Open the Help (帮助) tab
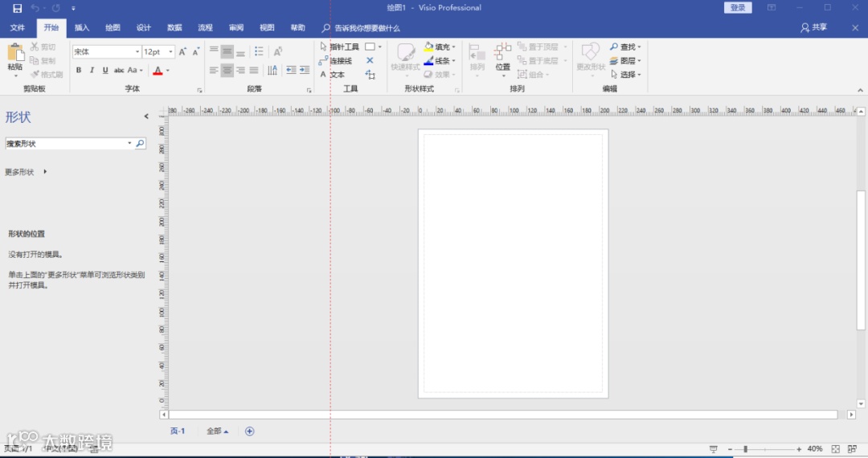868x458 pixels. point(298,27)
